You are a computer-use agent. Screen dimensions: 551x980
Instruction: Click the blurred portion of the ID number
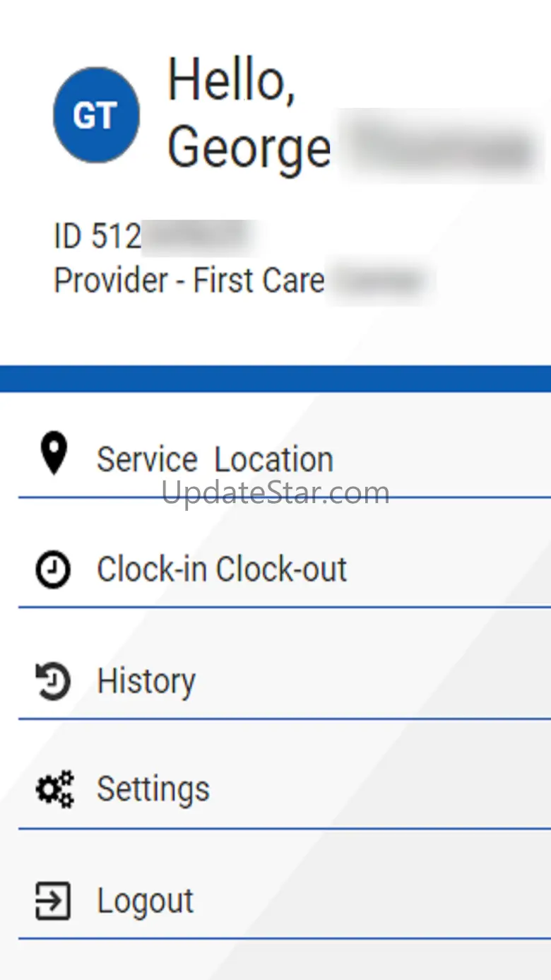(x=198, y=237)
